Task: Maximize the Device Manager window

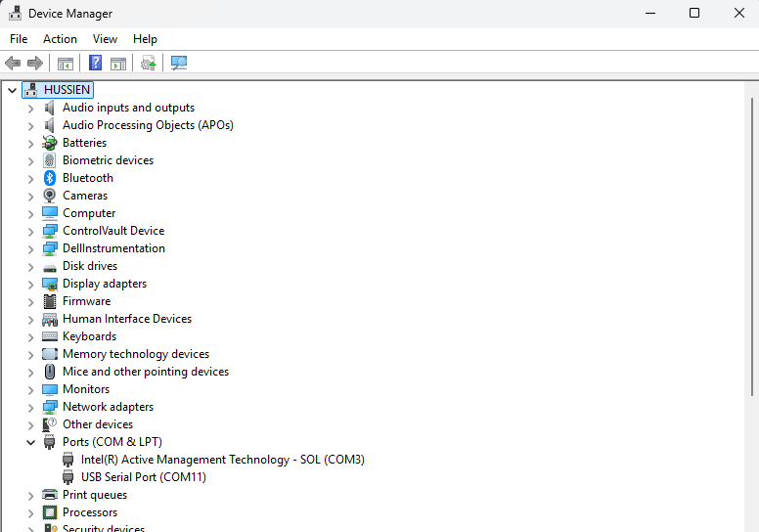Action: click(694, 13)
